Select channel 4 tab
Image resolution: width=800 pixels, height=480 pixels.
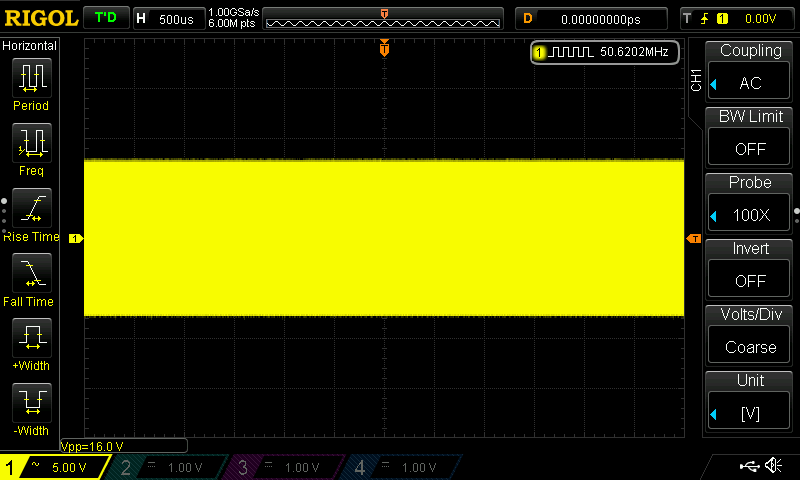(402, 467)
